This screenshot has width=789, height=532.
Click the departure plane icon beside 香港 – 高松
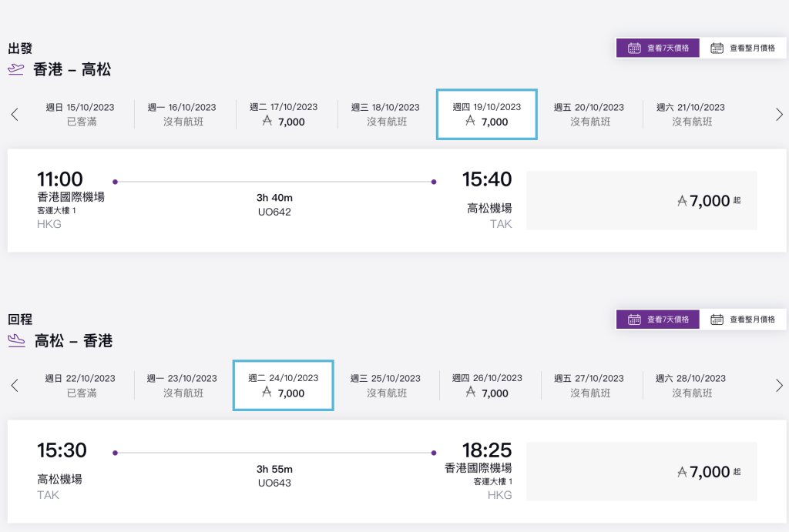tap(15, 69)
